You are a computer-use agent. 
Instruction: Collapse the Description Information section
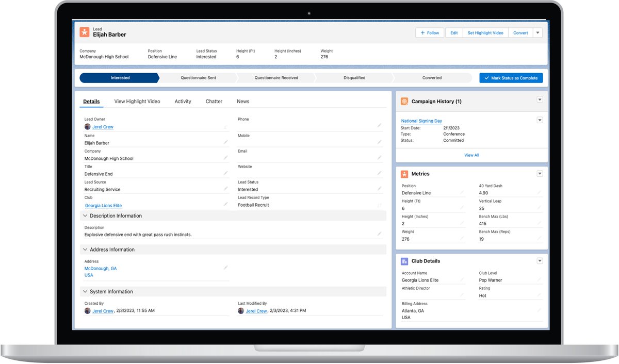click(x=85, y=216)
